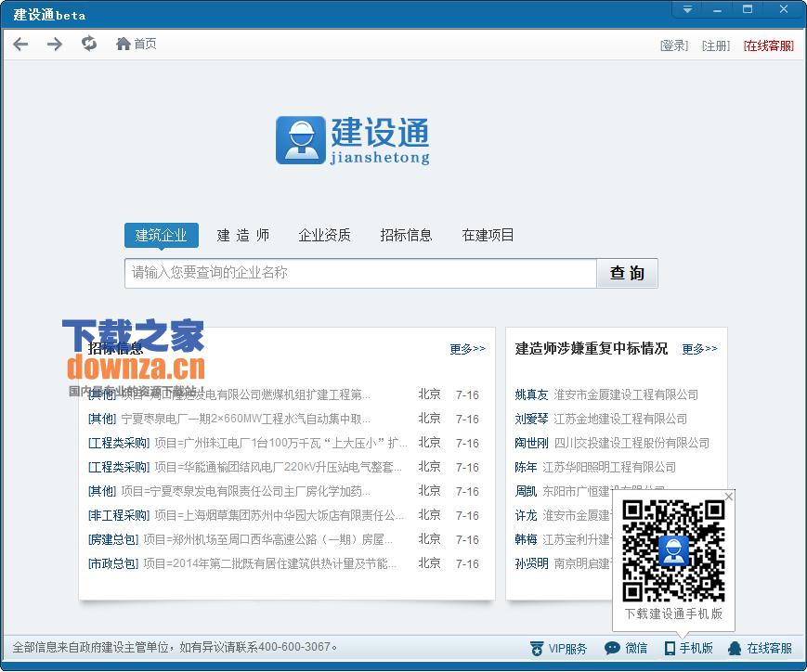This screenshot has width=807, height=672.
Task: Switch to the 企业资质 tab
Action: pos(324,235)
